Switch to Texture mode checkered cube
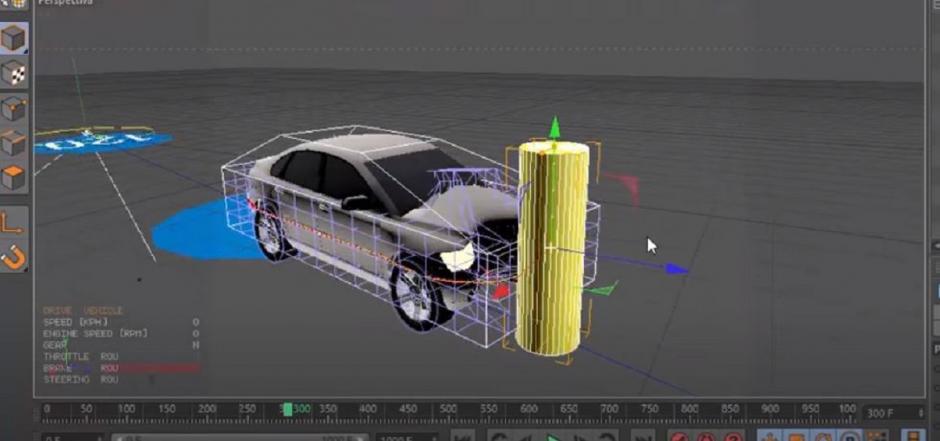The image size is (940, 441). click(13, 73)
